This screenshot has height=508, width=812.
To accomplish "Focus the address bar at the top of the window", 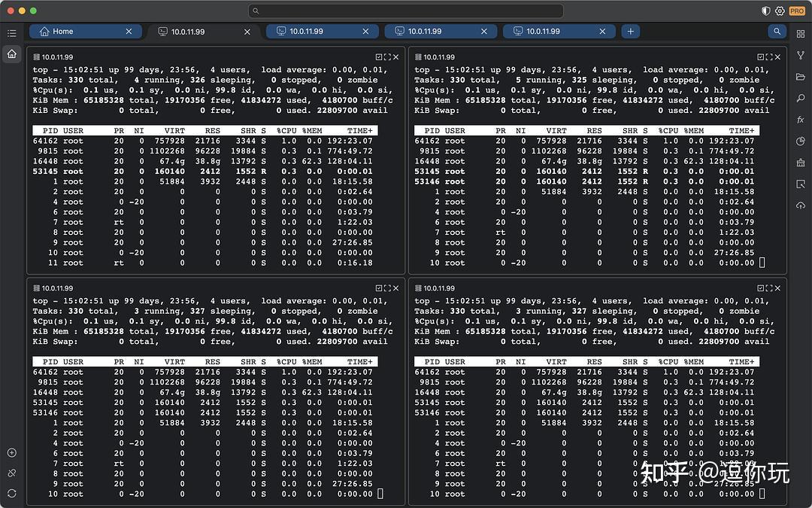I will [406, 11].
